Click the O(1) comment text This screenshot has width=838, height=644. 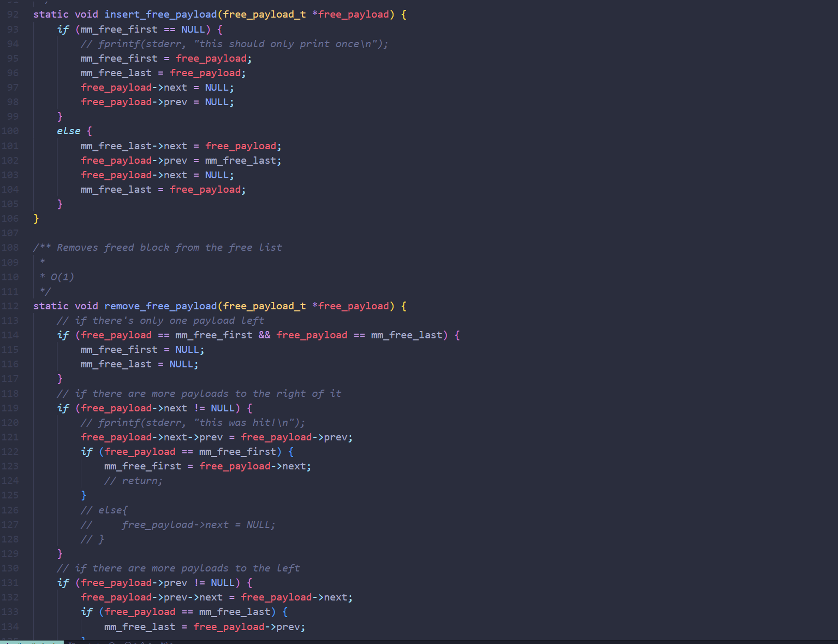[62, 277]
